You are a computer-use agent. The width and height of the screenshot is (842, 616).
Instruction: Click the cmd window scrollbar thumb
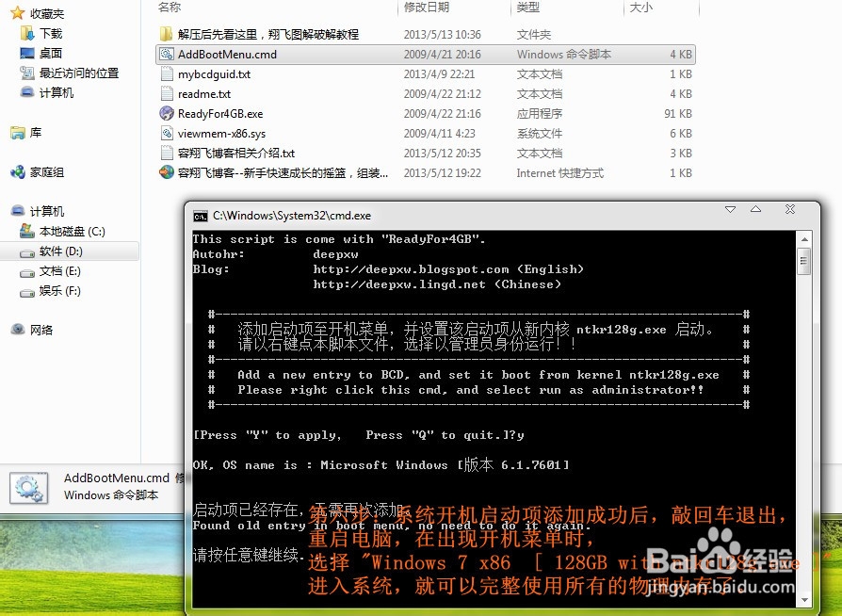[804, 261]
